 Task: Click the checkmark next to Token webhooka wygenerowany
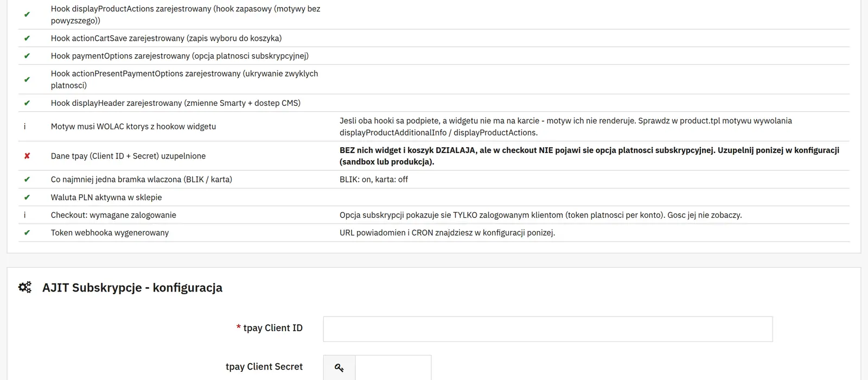pos(27,233)
